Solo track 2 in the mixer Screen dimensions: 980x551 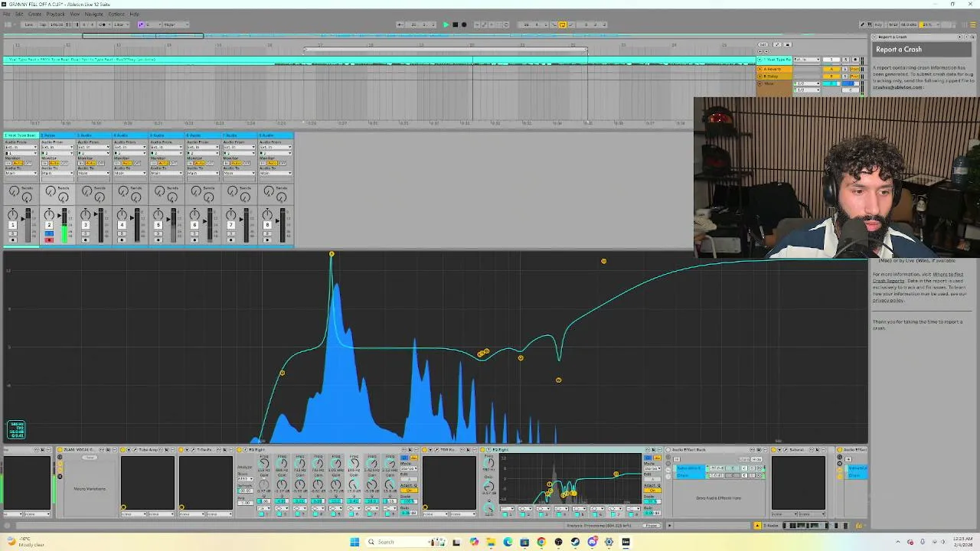(x=49, y=233)
